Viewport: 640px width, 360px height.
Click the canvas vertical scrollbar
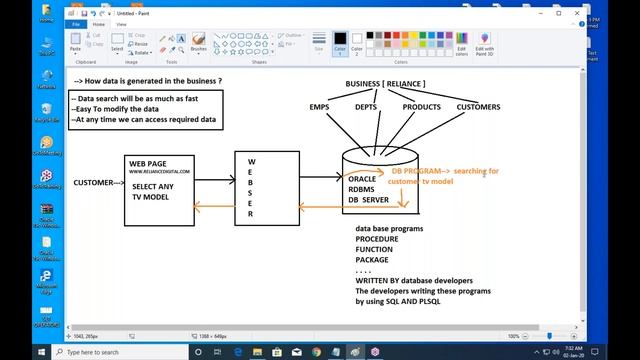click(583, 192)
